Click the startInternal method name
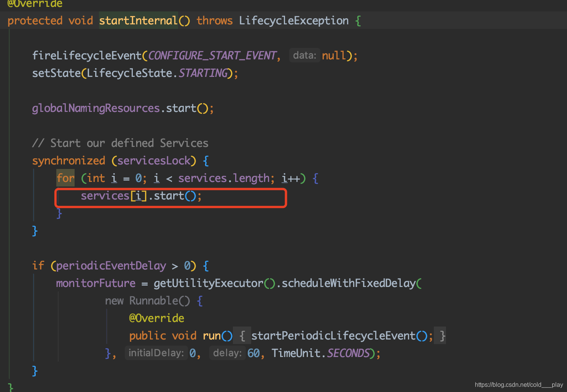This screenshot has width=567, height=392. [x=138, y=21]
